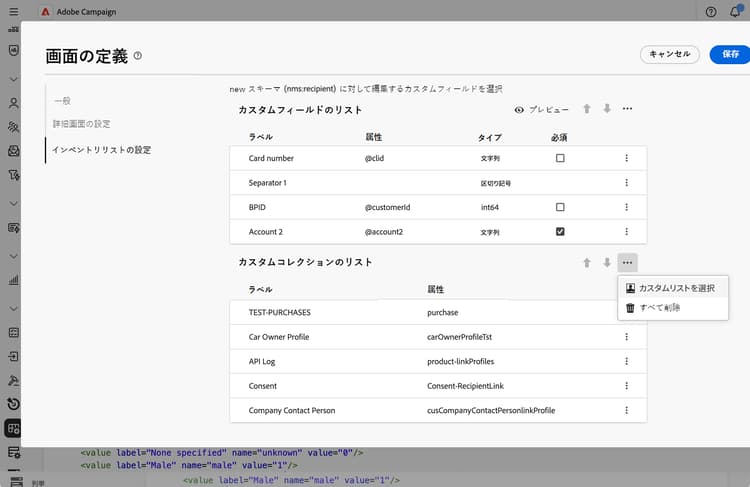Open the help icon in top bar
The height and width of the screenshot is (487, 750).
(x=711, y=12)
